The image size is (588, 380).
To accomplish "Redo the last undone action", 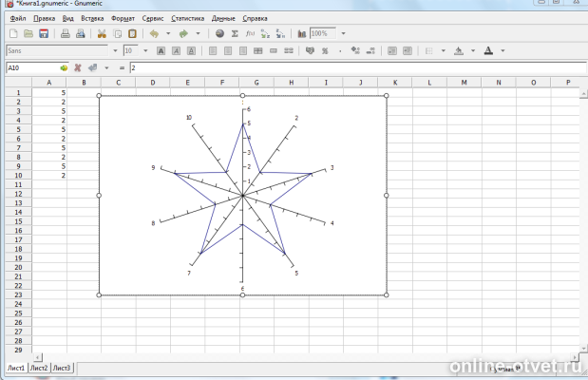I will [x=183, y=34].
